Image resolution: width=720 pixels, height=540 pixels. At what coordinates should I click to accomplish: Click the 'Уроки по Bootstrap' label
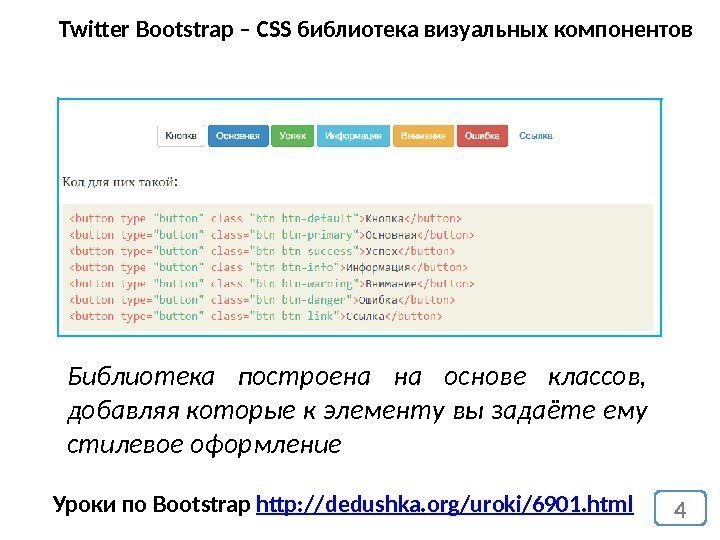coord(152,504)
